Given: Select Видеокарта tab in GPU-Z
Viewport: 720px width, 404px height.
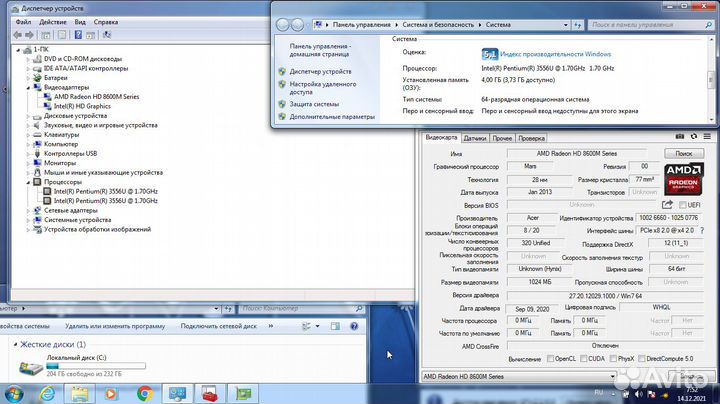Looking at the screenshot, I should point(441,137).
